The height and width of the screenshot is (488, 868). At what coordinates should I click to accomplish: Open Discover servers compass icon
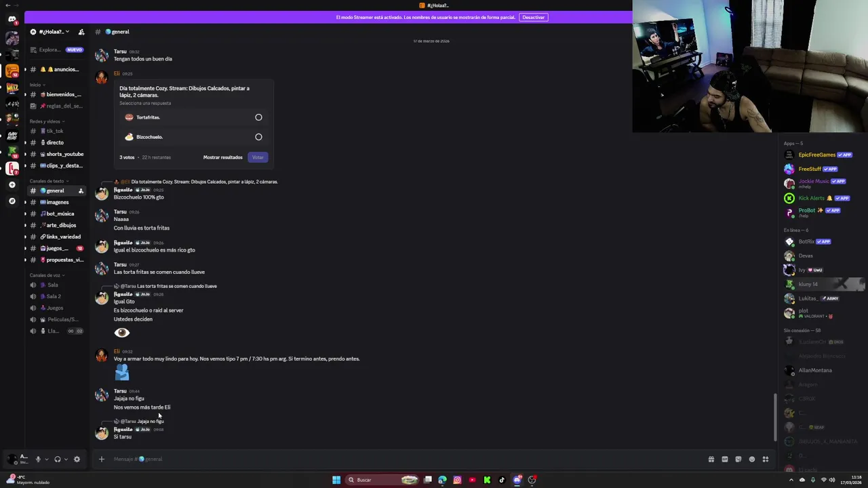click(12, 201)
